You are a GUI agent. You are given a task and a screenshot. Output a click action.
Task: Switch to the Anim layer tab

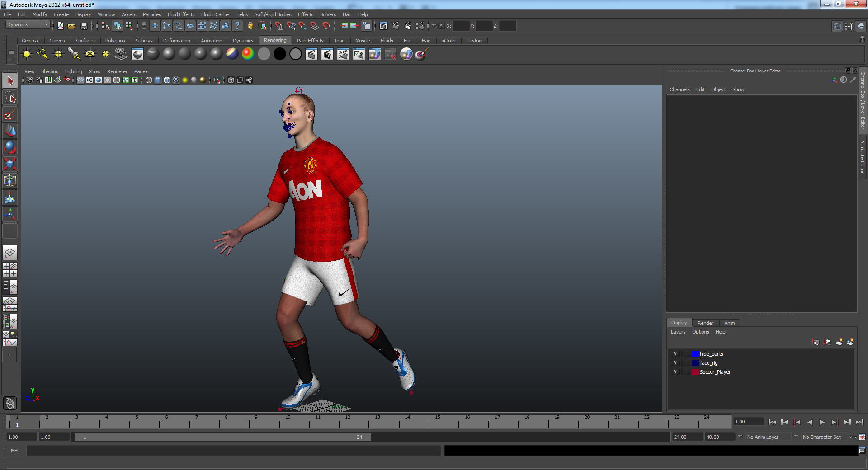[729, 323]
